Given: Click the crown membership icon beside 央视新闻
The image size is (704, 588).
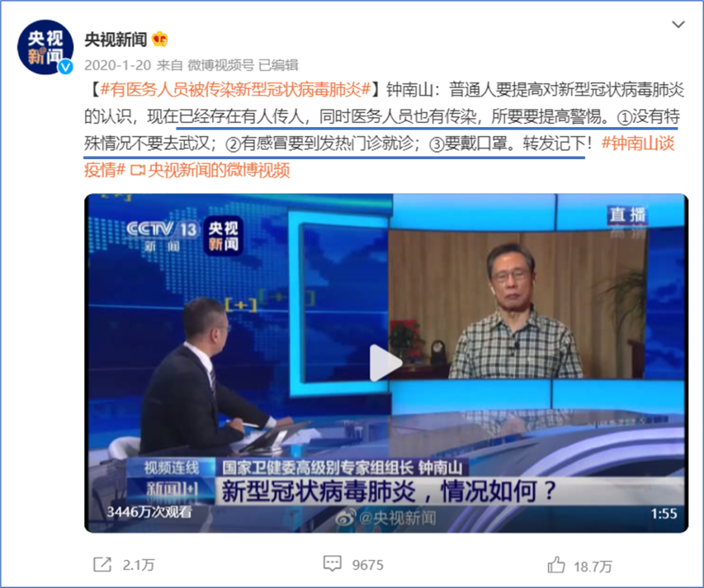Looking at the screenshot, I should click(160, 40).
